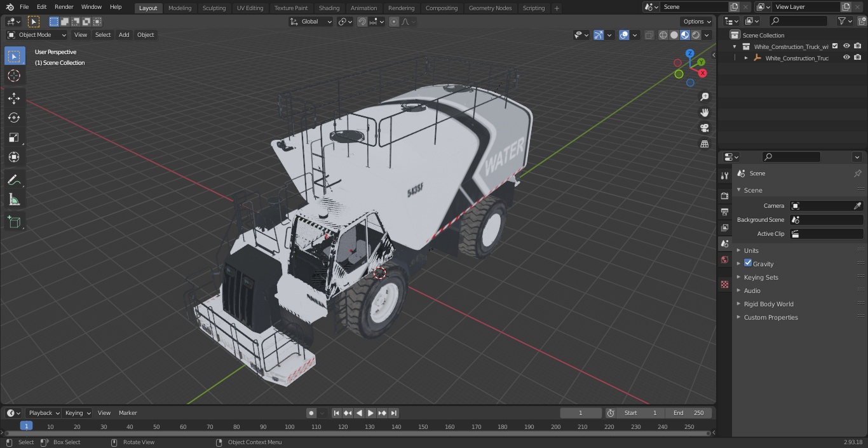The height and width of the screenshot is (448, 868).
Task: Click the Camera field eyedropper
Action: point(857,206)
